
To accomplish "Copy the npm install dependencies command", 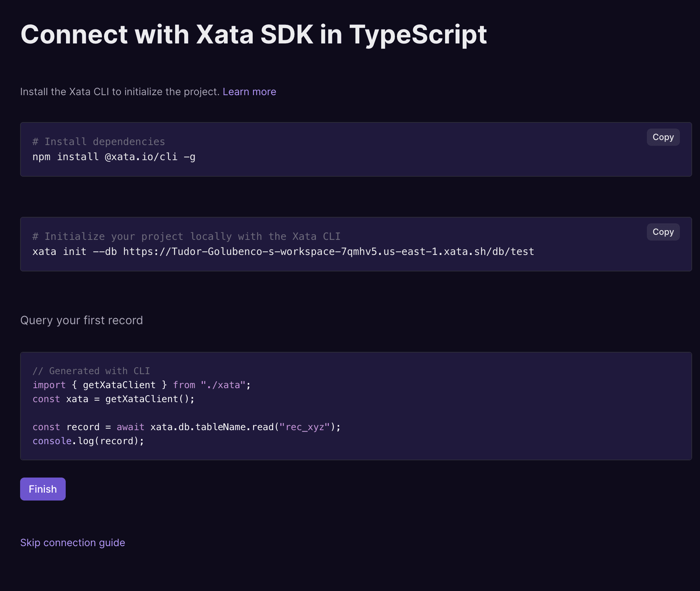I will (663, 137).
